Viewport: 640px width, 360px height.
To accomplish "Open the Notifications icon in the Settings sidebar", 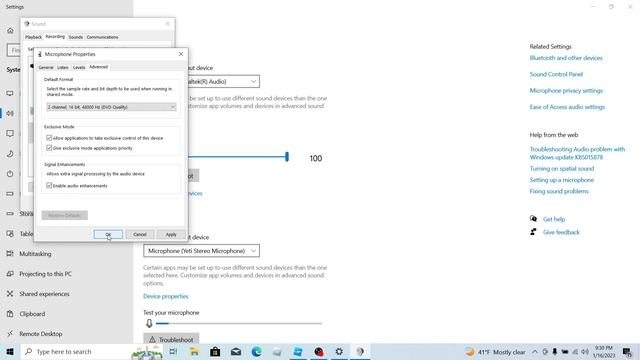I will pos(10,133).
